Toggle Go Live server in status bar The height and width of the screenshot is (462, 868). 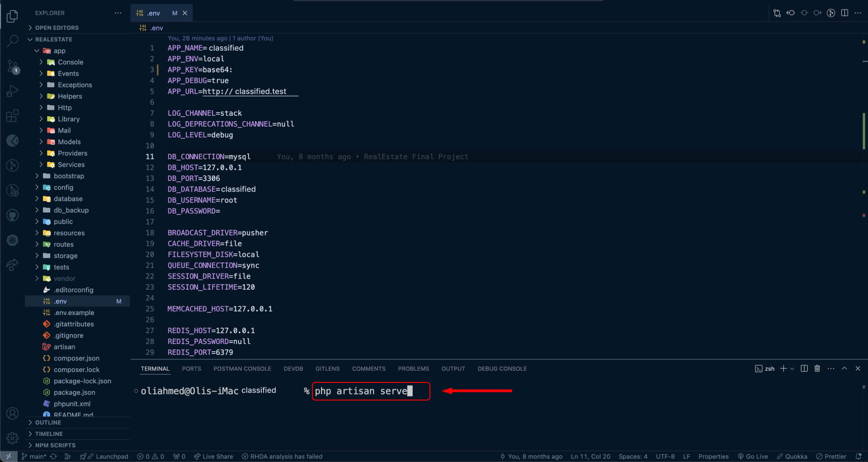753,457
